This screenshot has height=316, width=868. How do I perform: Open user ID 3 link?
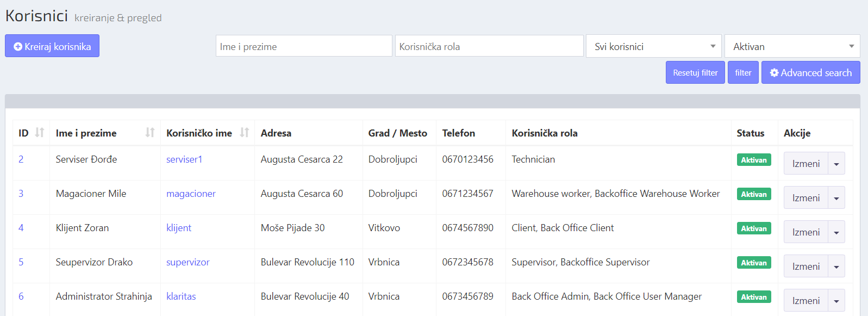(21, 194)
